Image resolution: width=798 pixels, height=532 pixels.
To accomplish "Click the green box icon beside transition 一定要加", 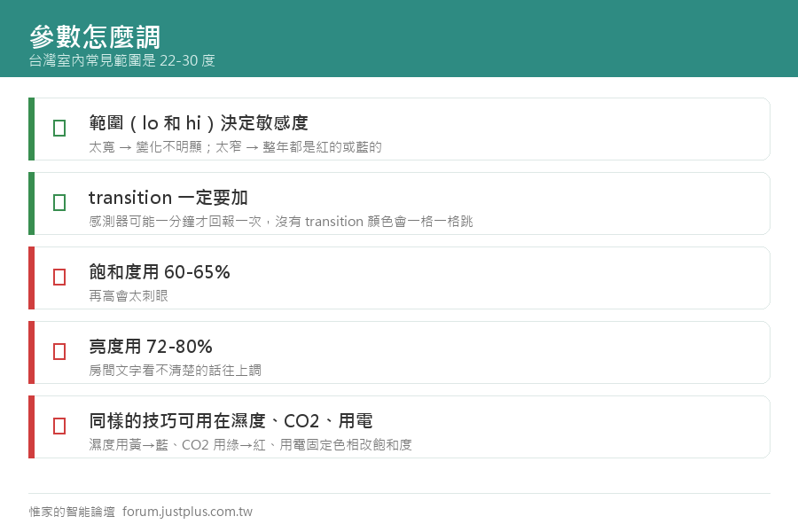I will pos(59,203).
